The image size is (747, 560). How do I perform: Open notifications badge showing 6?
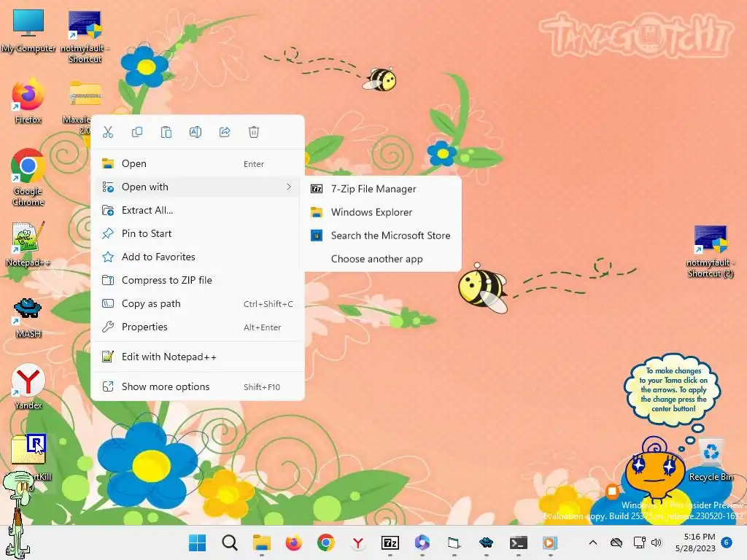[727, 542]
